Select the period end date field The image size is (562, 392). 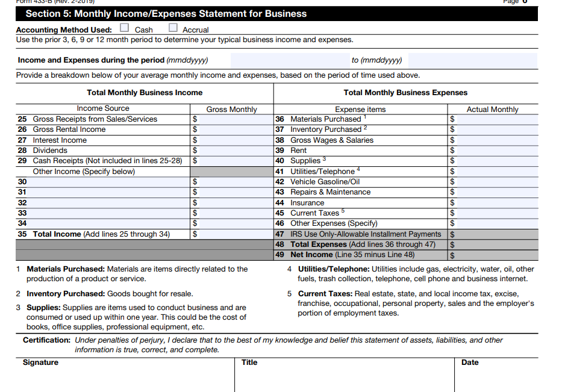click(x=472, y=60)
